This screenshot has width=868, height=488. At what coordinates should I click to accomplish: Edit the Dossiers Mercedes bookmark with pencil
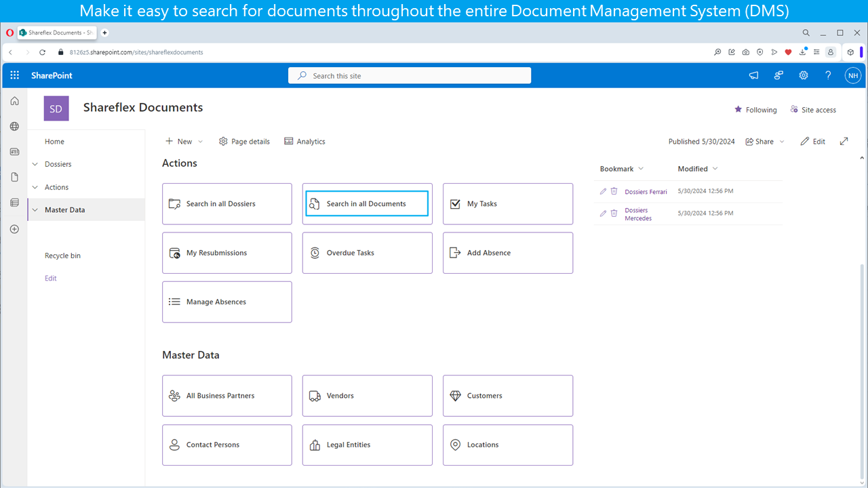tap(604, 213)
